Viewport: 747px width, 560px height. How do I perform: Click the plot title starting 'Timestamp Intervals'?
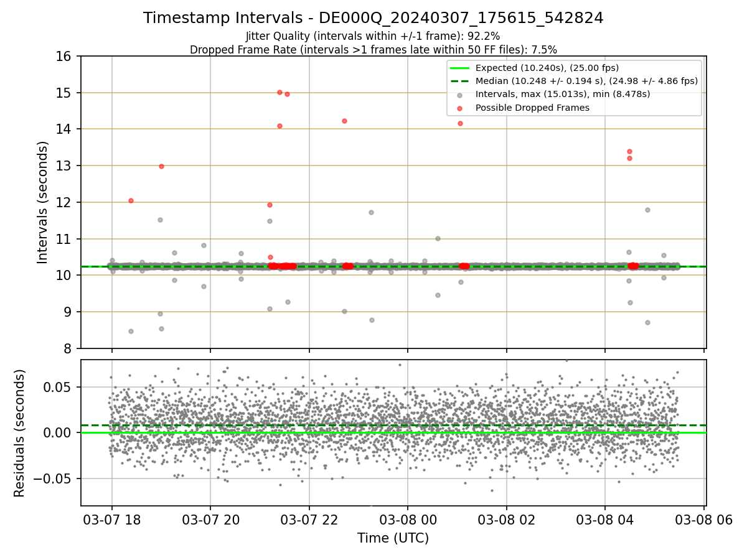click(373, 18)
